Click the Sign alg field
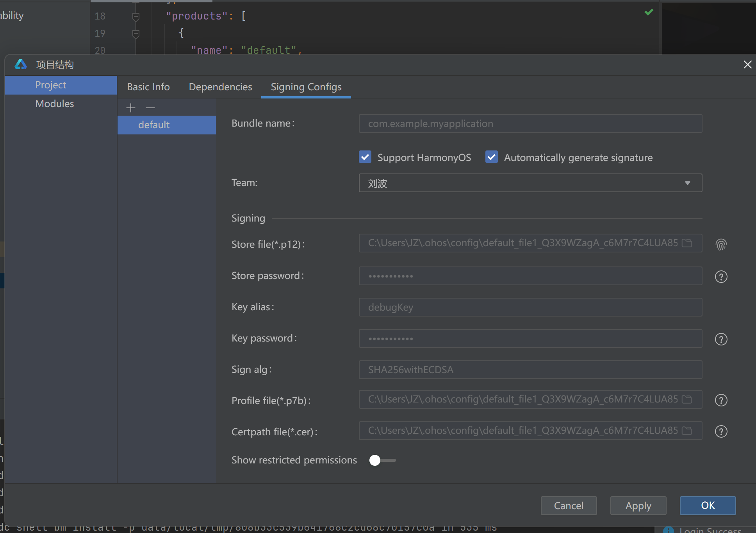The width and height of the screenshot is (756, 533). click(530, 370)
